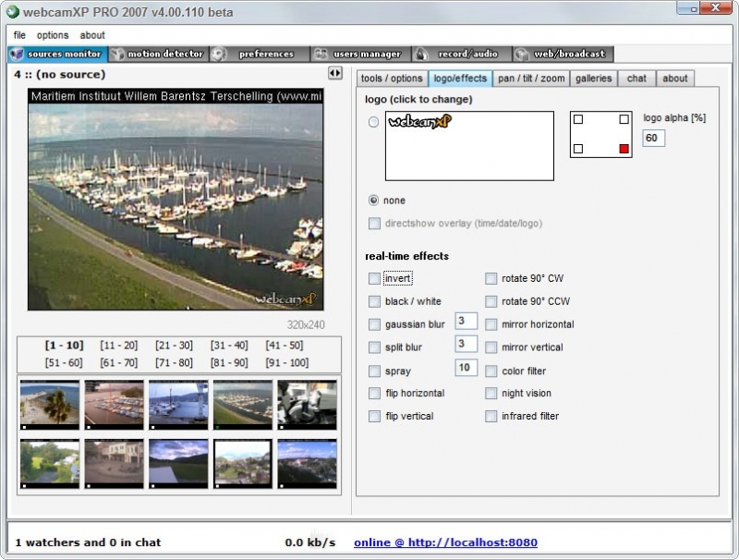Enable rotate 90° CCW
This screenshot has height=560, width=739.
point(491,301)
